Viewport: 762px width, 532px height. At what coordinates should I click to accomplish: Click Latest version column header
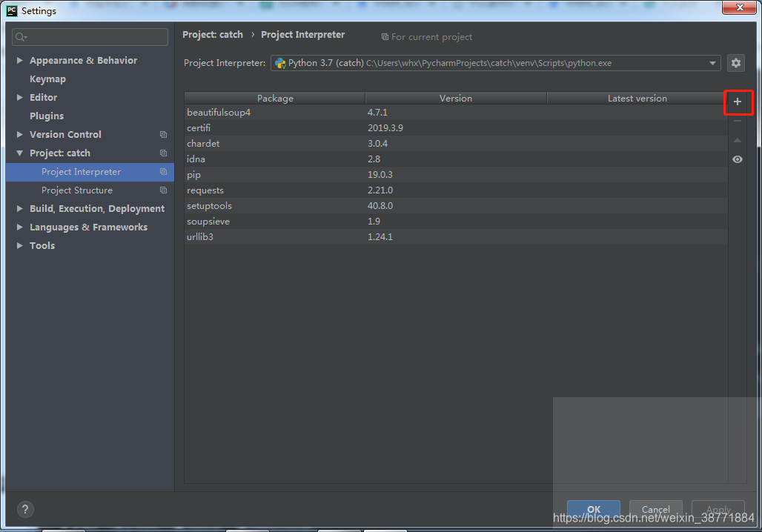(x=637, y=98)
